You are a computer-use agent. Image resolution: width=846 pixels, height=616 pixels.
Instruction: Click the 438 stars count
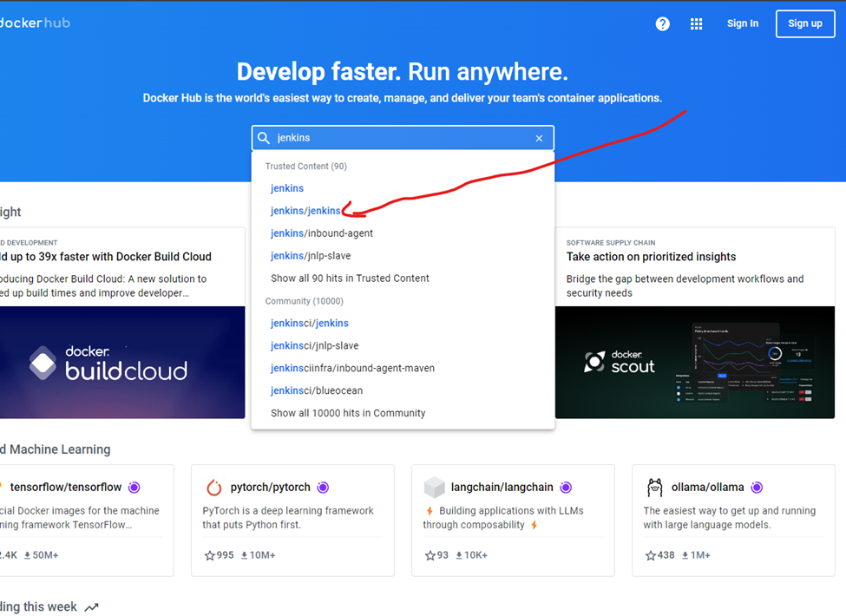coord(666,555)
